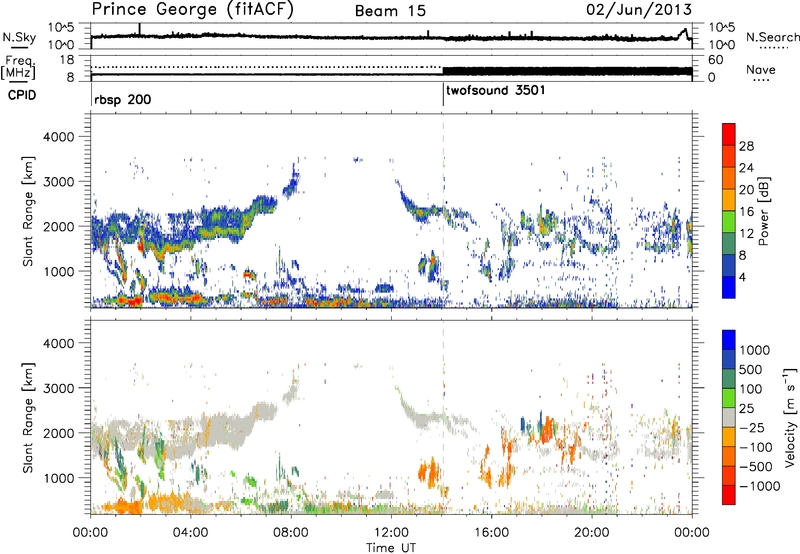The width and height of the screenshot is (800, 554).
Task: Click the Power colorbar value '28'
Action: click(x=746, y=146)
